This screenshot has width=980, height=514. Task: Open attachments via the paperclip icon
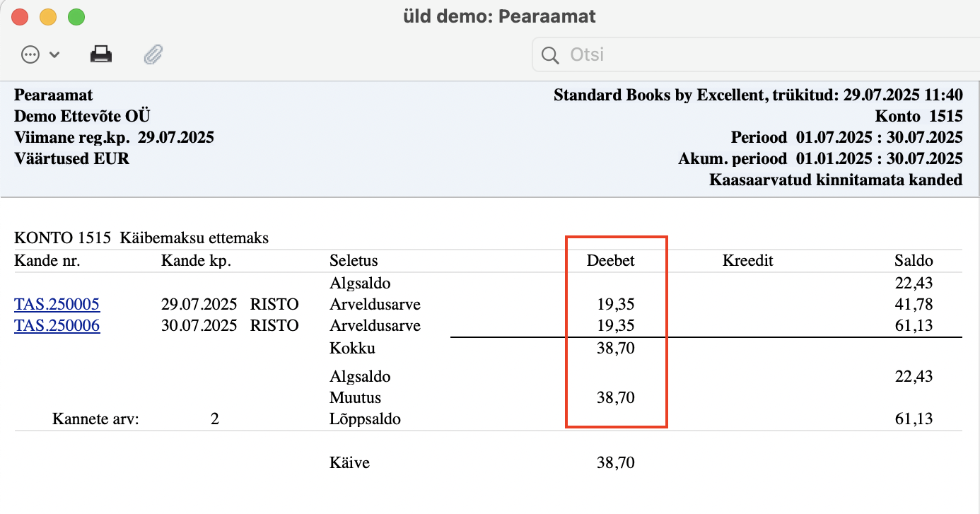(x=153, y=54)
